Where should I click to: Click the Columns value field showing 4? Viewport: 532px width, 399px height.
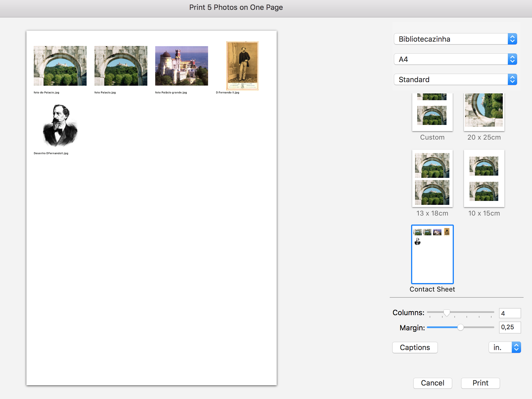tap(510, 313)
